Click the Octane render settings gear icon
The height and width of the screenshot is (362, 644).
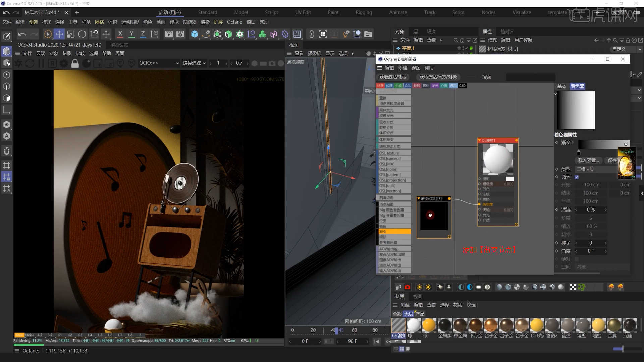(x=63, y=63)
